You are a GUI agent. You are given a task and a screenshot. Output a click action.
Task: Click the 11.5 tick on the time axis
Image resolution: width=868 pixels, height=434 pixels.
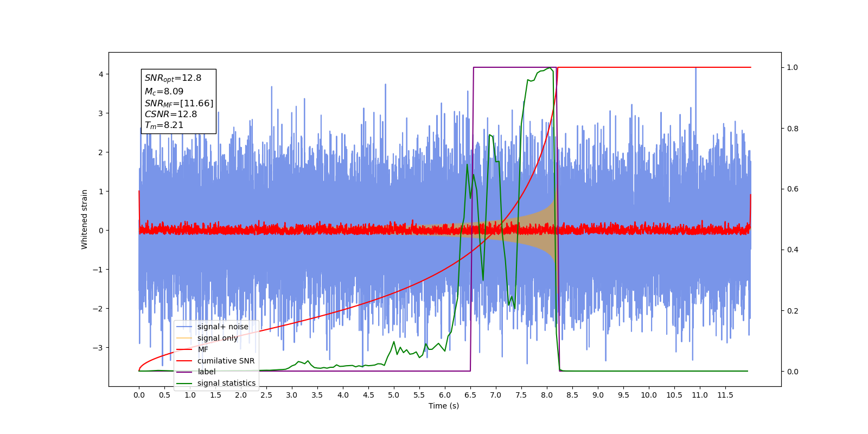(725, 395)
